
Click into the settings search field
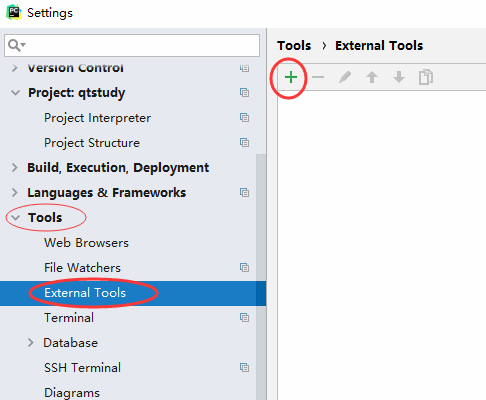pyautogui.click(x=132, y=45)
